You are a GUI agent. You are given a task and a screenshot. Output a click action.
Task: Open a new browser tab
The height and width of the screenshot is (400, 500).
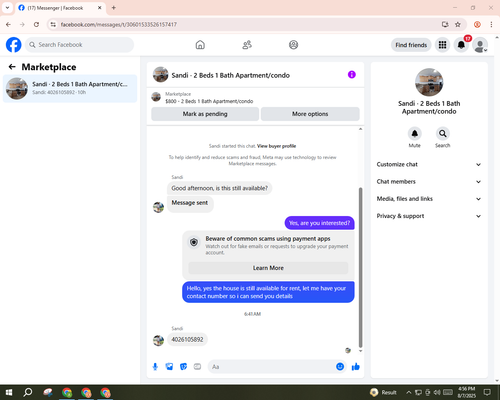114,8
